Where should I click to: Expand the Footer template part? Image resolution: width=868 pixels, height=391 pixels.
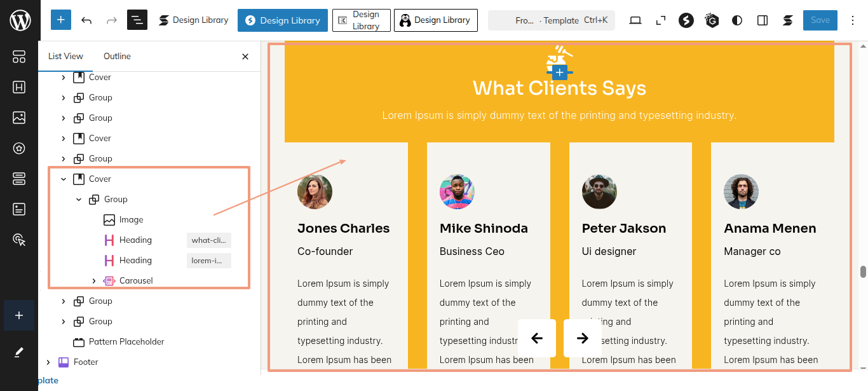coord(48,362)
